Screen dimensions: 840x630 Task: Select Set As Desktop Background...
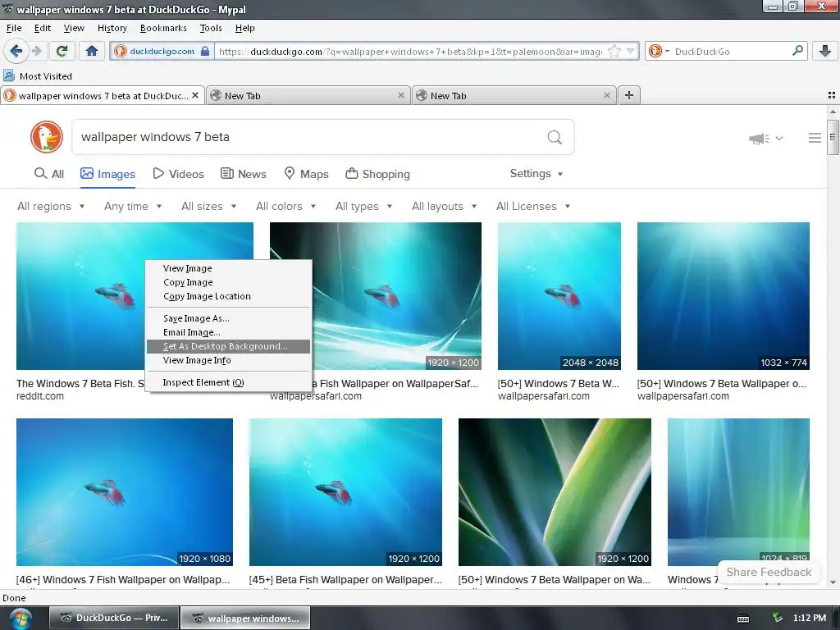pos(228,347)
